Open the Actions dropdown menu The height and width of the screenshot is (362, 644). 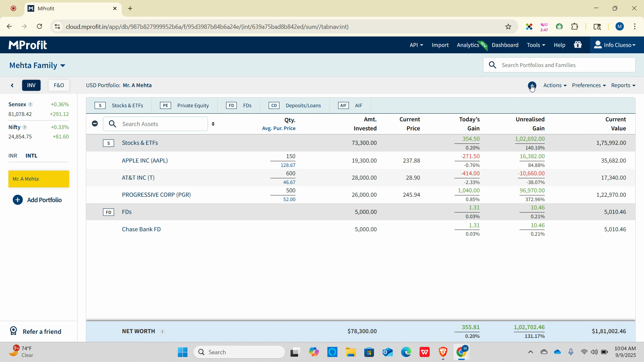(x=555, y=85)
